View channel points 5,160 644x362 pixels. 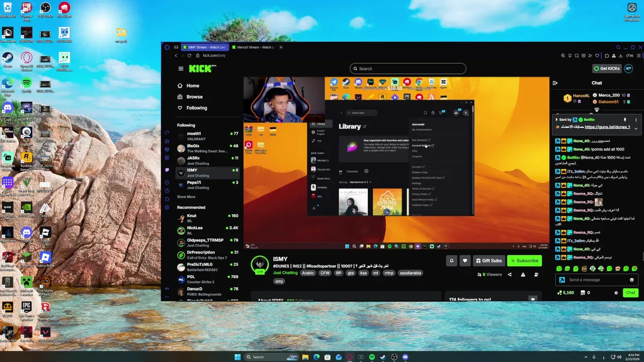(566, 293)
